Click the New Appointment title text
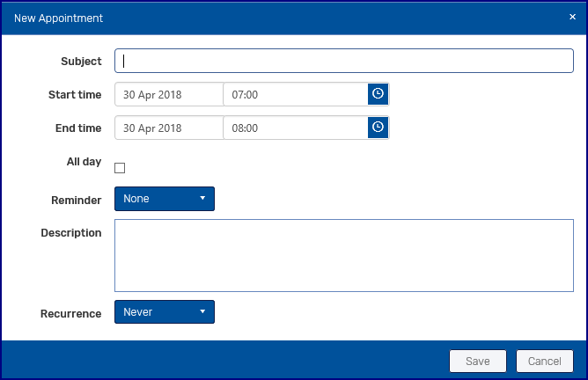This screenshot has width=588, height=380. coord(58,18)
